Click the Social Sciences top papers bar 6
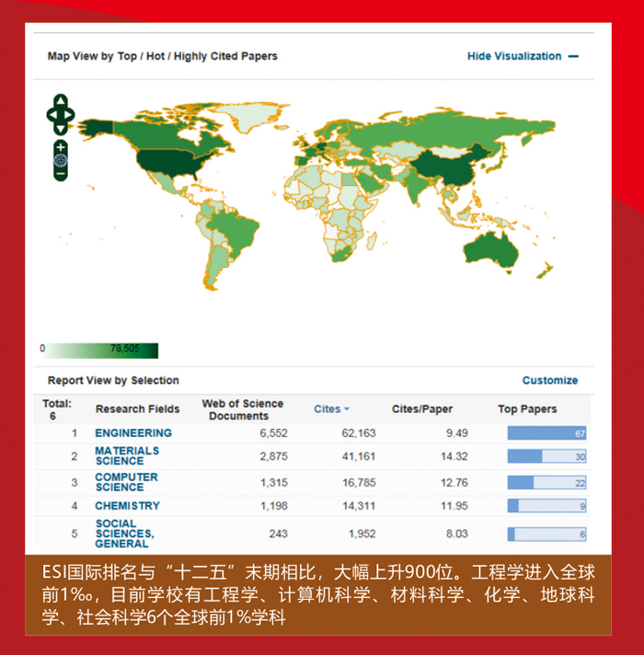 [546, 534]
